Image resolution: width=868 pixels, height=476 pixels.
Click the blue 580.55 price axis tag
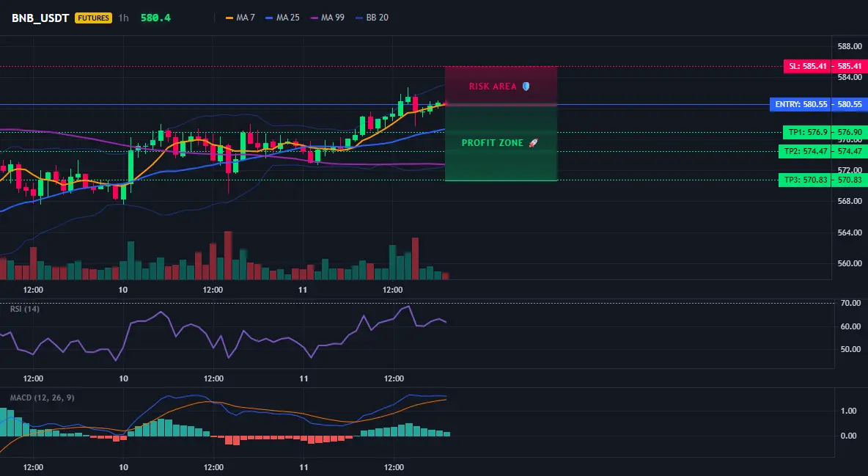pos(850,104)
